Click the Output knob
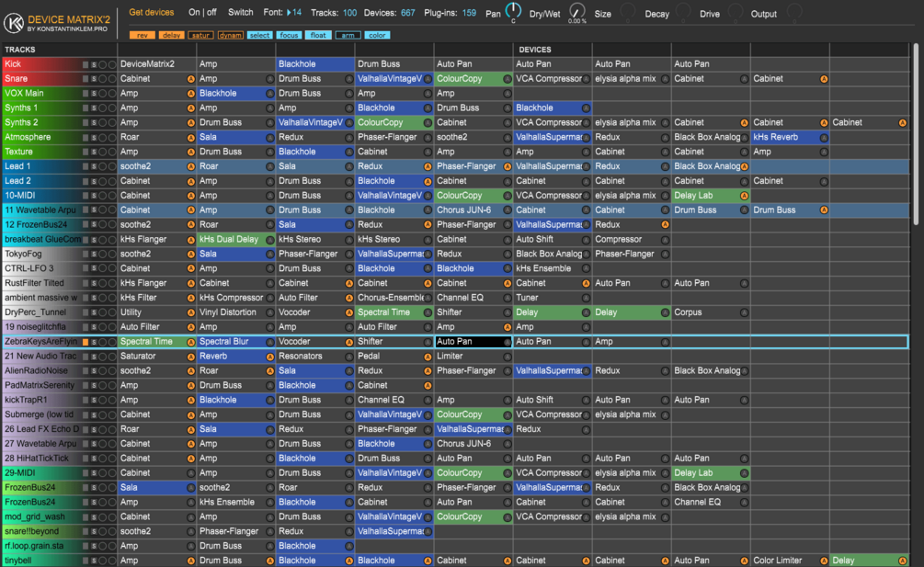924x567 pixels. tap(793, 11)
